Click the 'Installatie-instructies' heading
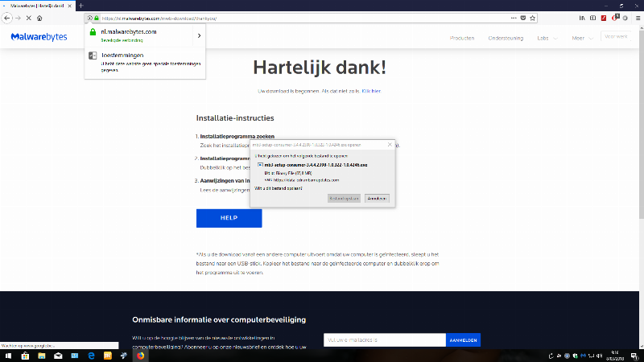This screenshot has height=362, width=644. 235,118
